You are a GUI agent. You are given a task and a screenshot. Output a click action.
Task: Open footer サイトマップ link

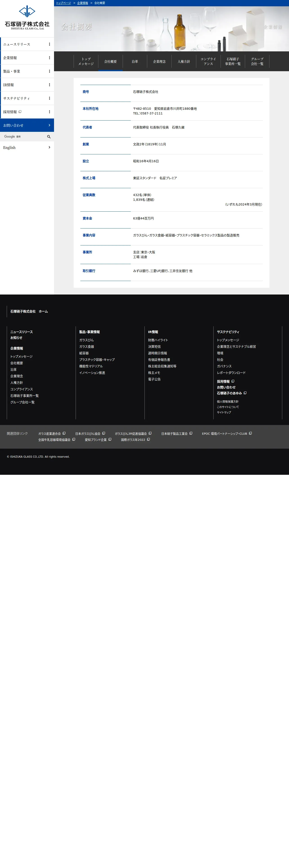point(224,412)
